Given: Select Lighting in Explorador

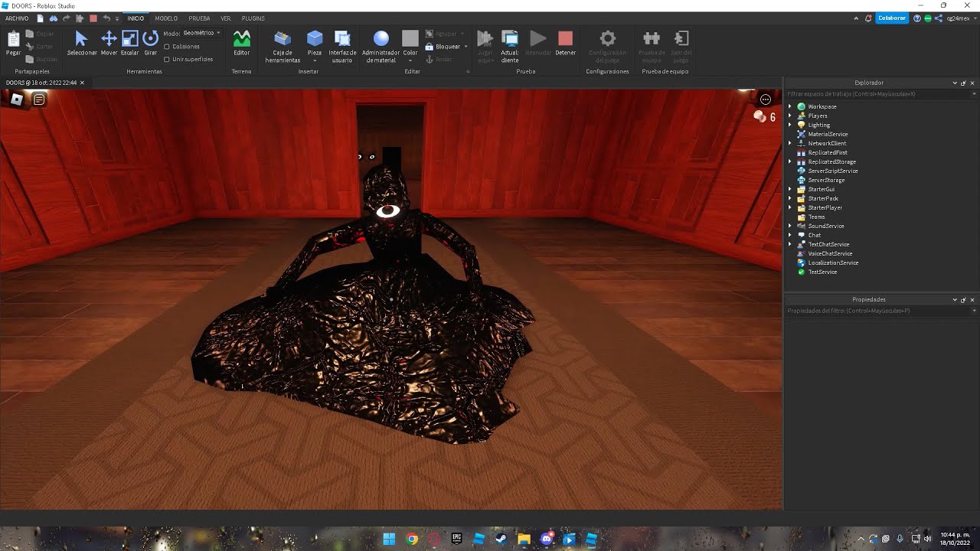Looking at the screenshot, I should (x=818, y=125).
